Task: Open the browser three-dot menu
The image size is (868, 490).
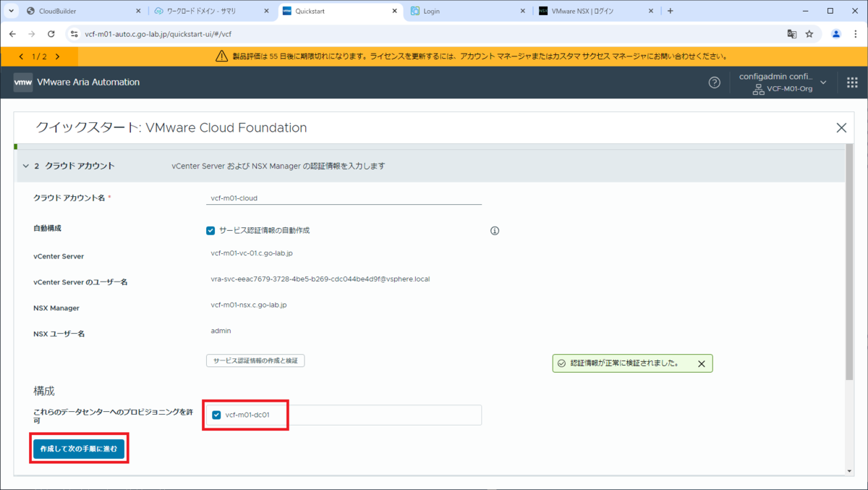Action: click(856, 33)
